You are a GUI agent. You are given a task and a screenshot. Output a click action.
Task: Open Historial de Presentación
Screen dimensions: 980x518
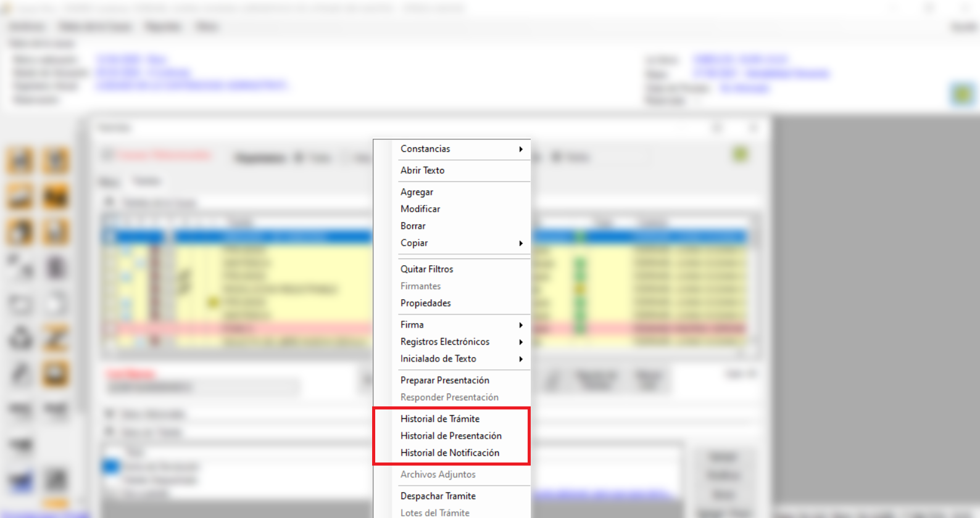click(451, 436)
